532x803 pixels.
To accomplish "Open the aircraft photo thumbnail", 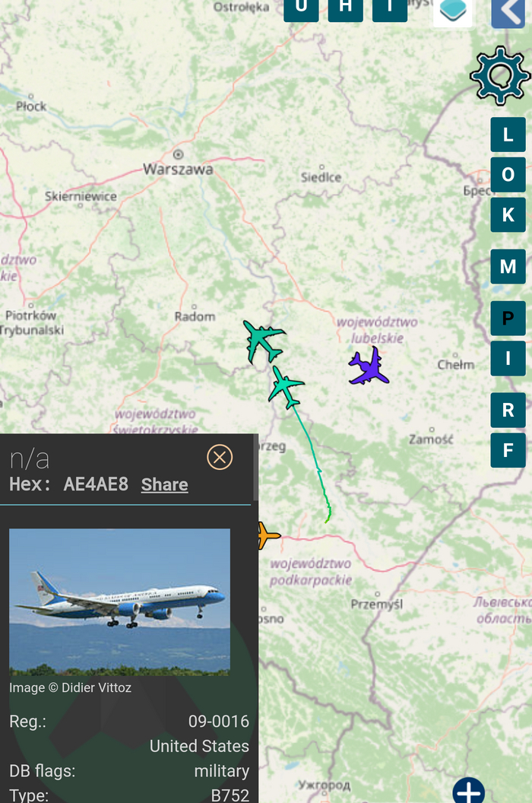I will (x=119, y=601).
